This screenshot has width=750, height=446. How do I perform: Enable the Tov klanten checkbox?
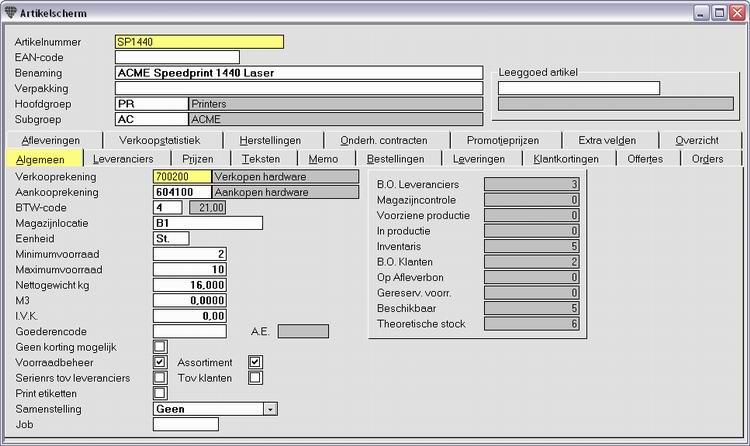click(255, 378)
